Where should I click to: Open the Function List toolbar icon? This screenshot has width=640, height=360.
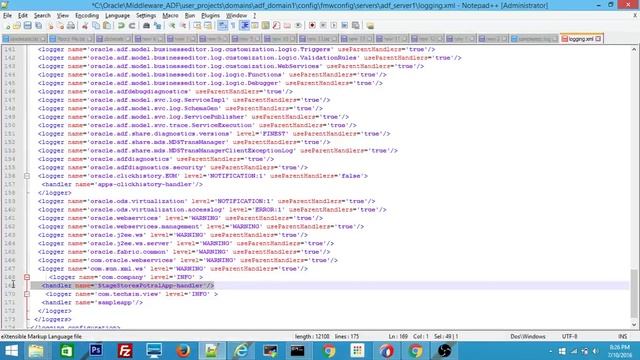(x=276, y=26)
